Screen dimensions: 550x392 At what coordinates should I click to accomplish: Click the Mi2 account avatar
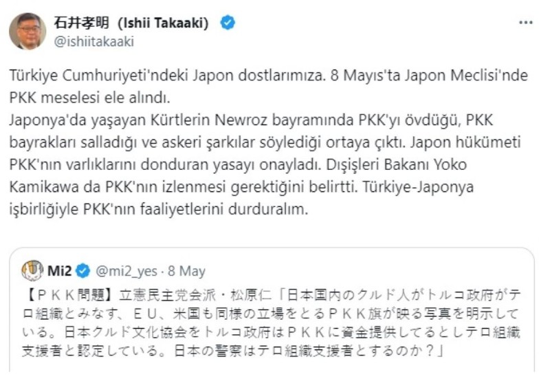click(32, 270)
